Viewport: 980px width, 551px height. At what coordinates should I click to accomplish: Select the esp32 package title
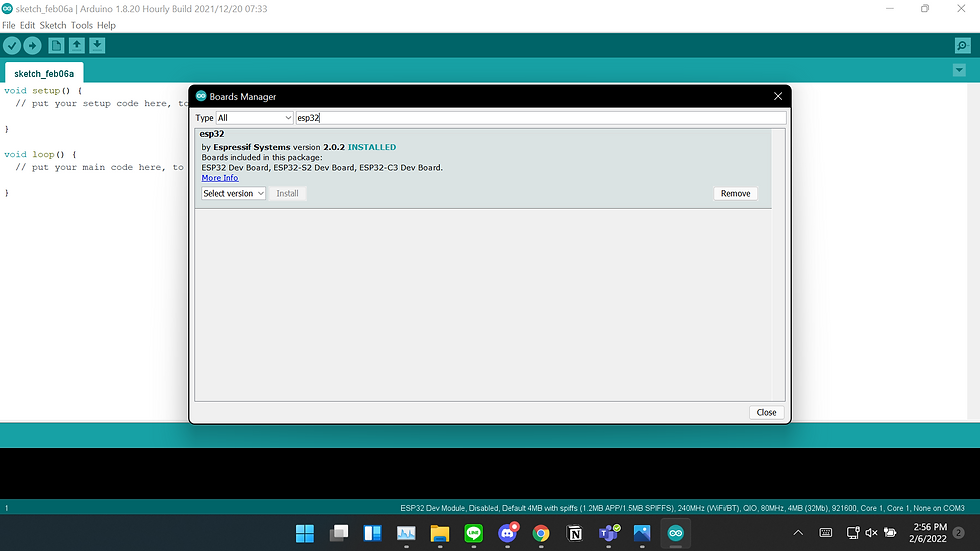click(x=212, y=134)
